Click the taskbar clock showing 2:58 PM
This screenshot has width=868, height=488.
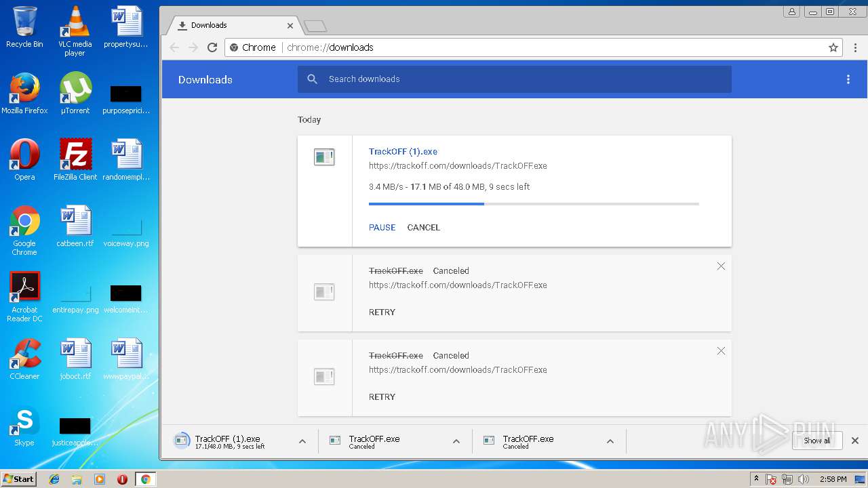click(833, 479)
